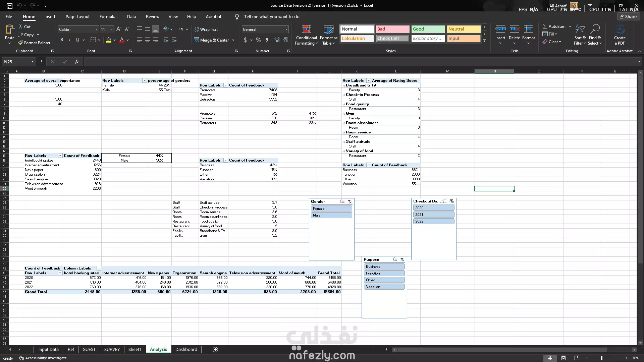644x362 pixels.
Task: Toggle the 2021 checkout date slicer item
Action: click(433, 215)
